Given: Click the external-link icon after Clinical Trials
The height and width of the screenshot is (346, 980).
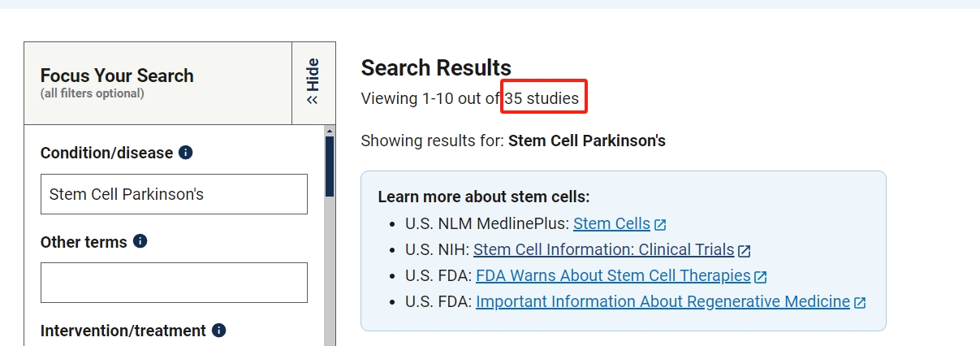Looking at the screenshot, I should pos(745,250).
